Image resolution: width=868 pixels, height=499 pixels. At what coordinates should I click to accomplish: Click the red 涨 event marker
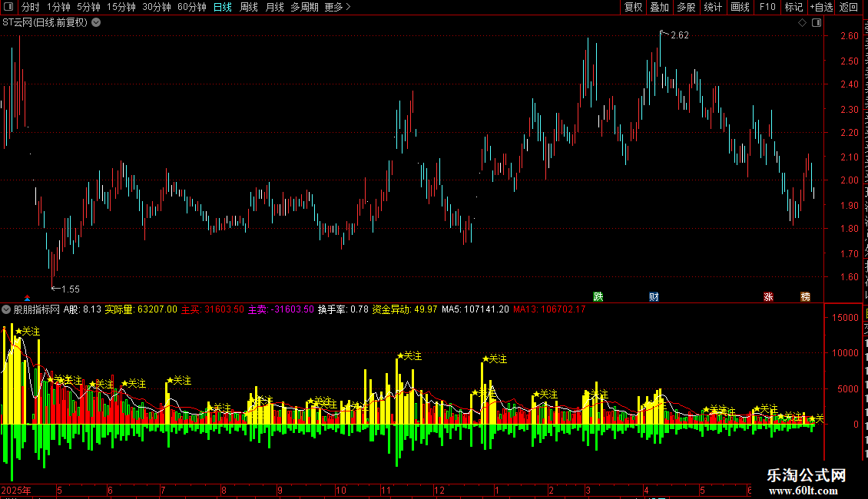point(768,296)
